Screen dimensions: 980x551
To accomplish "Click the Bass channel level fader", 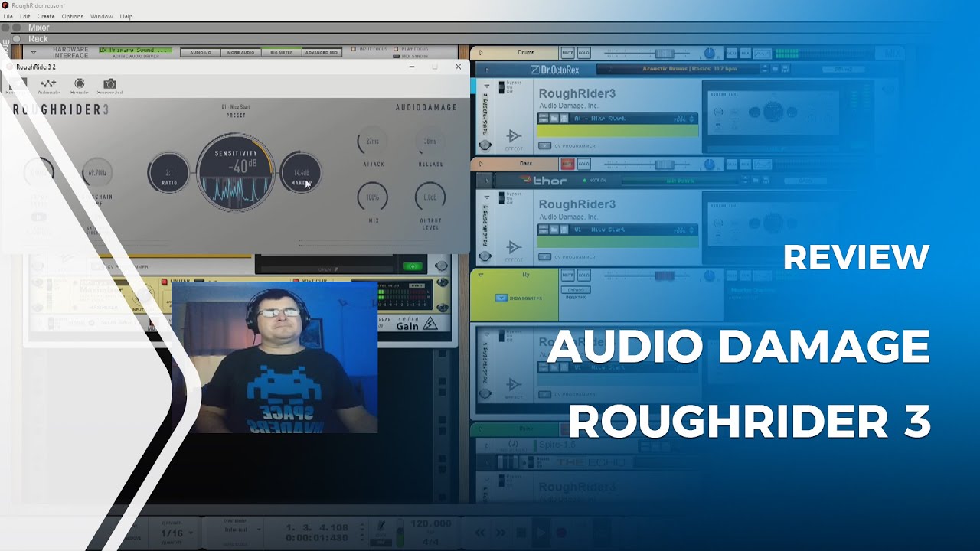I will click(x=664, y=164).
